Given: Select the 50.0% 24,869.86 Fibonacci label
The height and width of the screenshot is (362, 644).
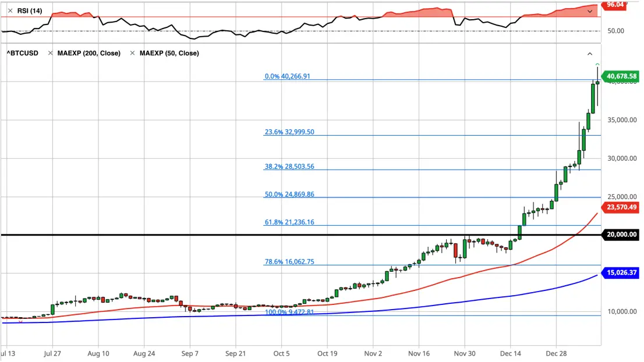Looking at the screenshot, I should pyautogui.click(x=289, y=194).
